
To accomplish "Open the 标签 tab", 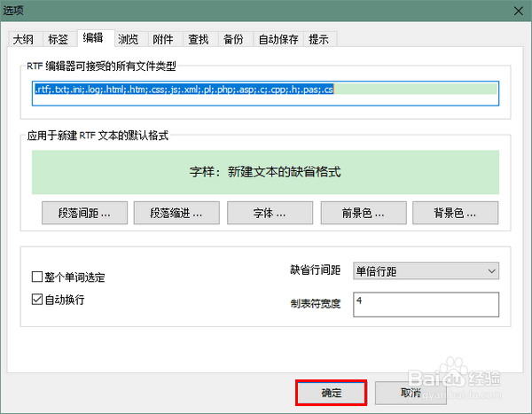I will pyautogui.click(x=59, y=39).
